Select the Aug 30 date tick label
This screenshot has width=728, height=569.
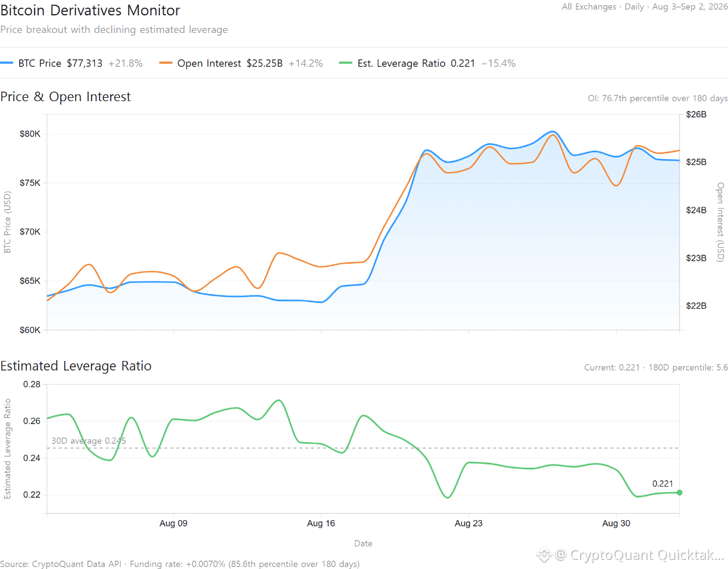pos(617,524)
